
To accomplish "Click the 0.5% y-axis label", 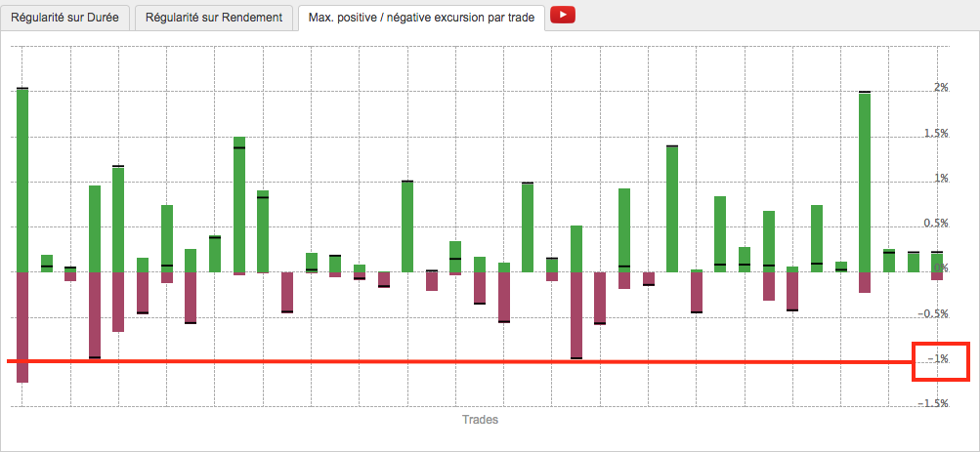I will pos(937,224).
